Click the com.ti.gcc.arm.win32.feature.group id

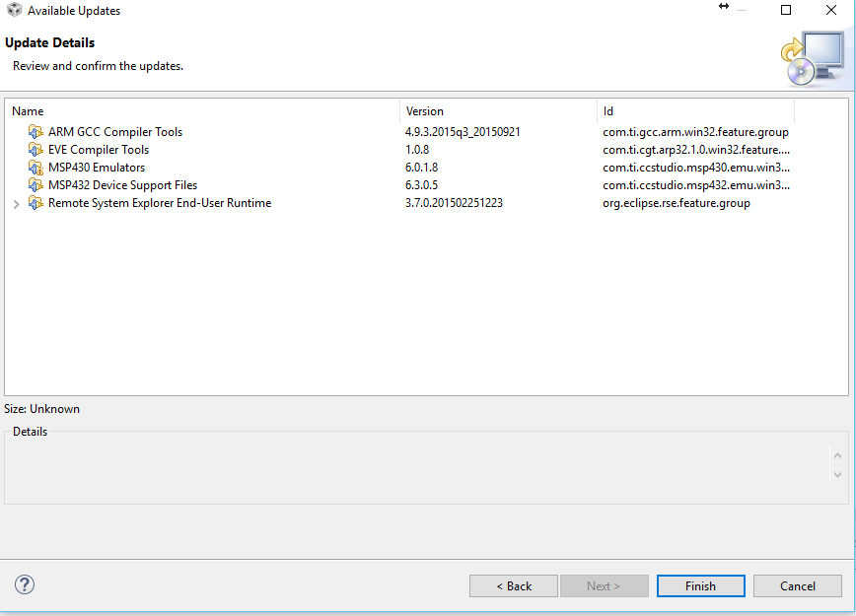click(x=695, y=132)
